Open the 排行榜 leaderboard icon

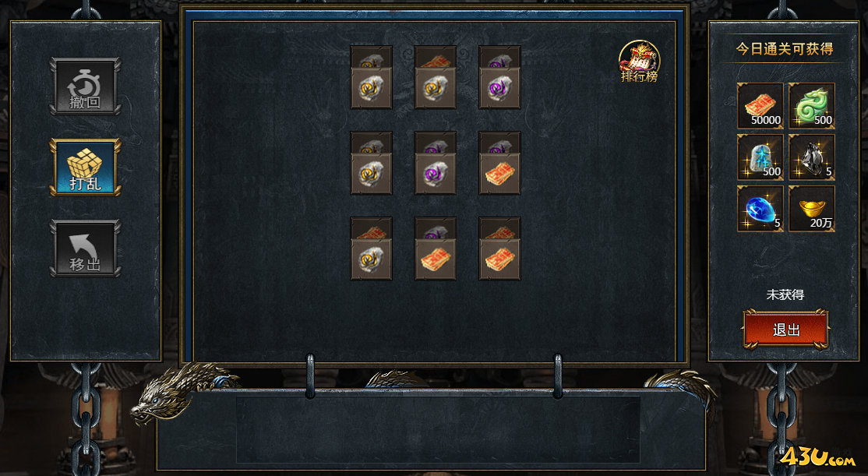(x=639, y=62)
